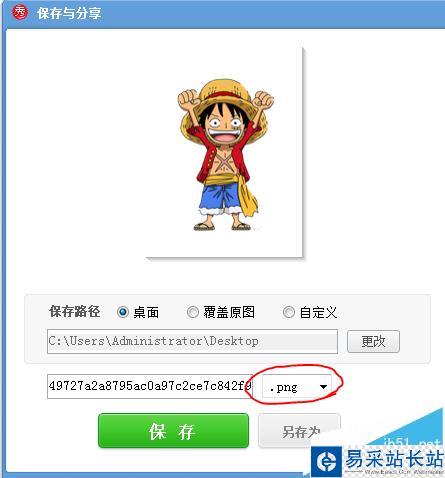
Task: Click the 保存与分享 window title
Action: click(x=69, y=13)
